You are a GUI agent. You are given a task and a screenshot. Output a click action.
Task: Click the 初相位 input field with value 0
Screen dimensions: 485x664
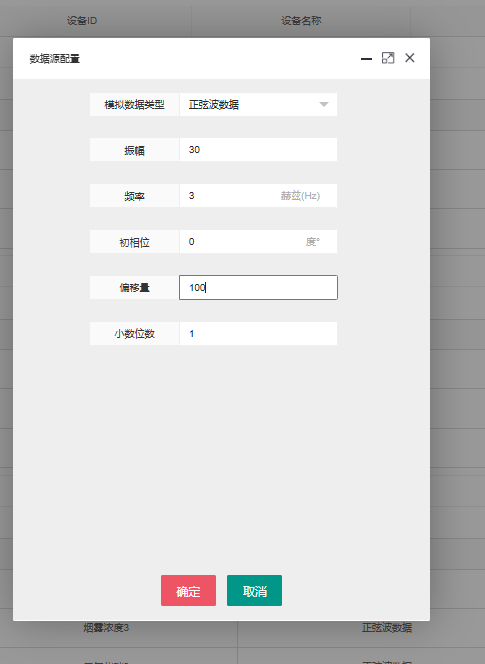(258, 242)
